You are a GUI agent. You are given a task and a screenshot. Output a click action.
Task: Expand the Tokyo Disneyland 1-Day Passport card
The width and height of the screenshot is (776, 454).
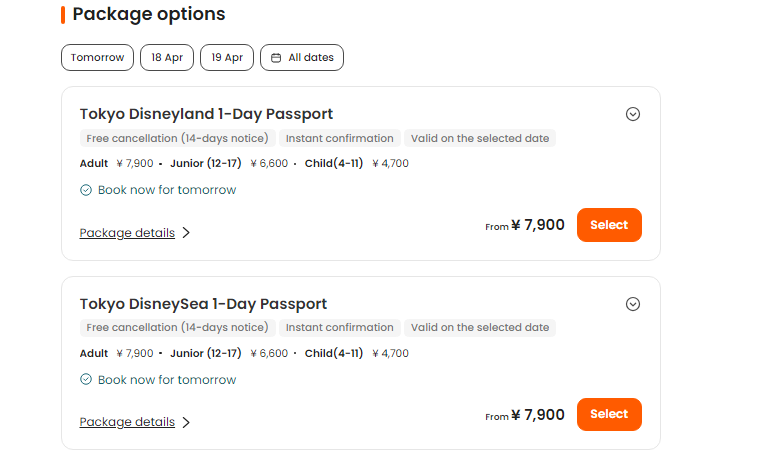click(x=632, y=114)
